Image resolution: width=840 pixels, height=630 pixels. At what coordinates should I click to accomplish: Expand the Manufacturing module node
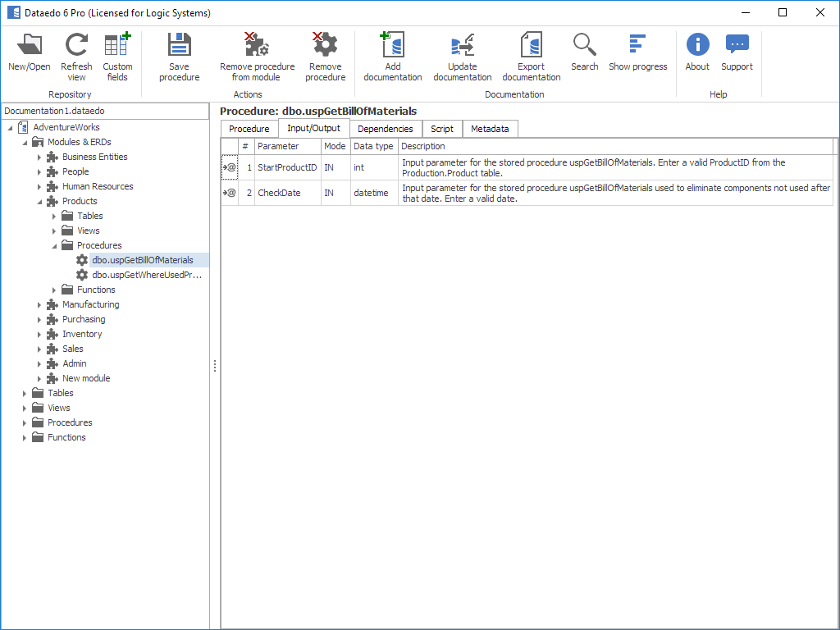point(39,304)
